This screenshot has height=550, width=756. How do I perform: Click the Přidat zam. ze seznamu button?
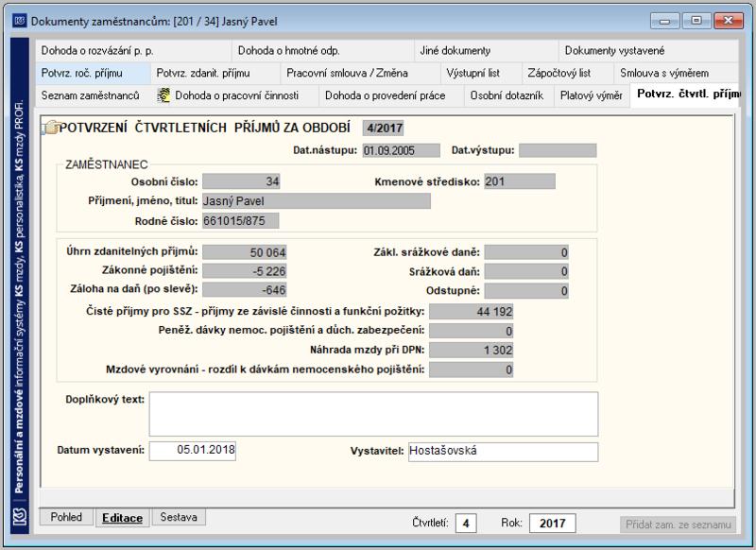(679, 524)
